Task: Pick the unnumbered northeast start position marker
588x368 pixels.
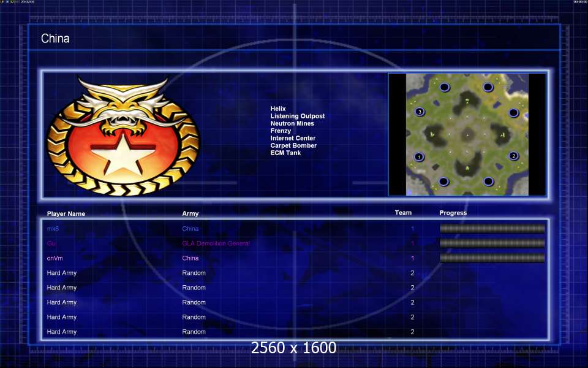Action: [488, 87]
